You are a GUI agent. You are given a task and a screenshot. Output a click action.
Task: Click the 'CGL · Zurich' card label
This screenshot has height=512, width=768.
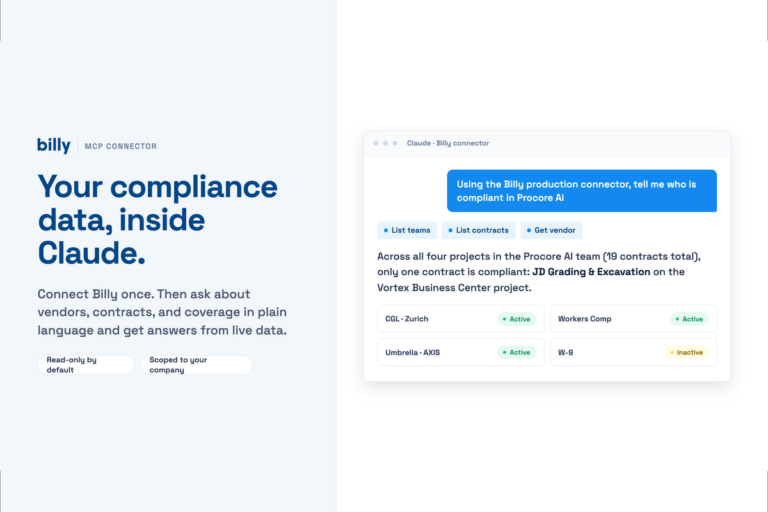click(407, 319)
